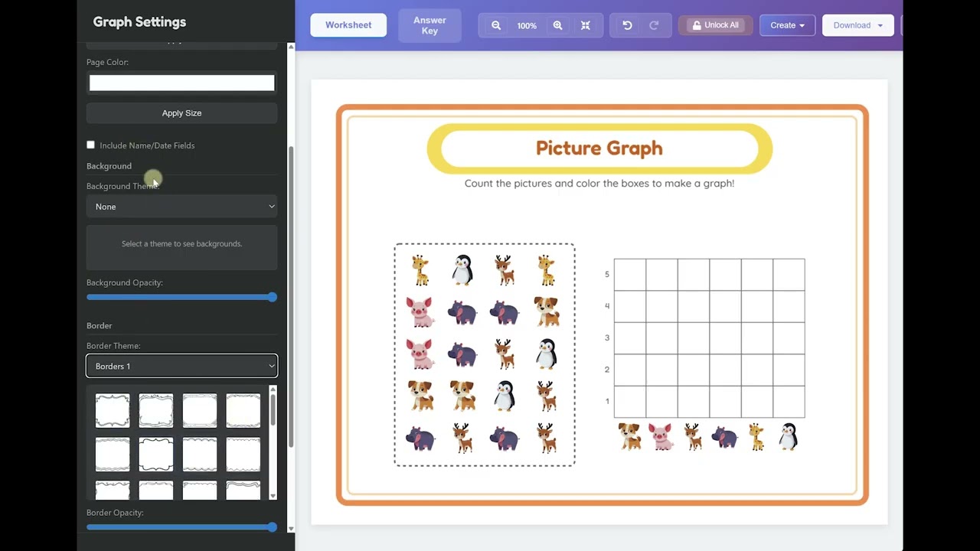Zoom in with the magnifier plus icon

coord(557,25)
